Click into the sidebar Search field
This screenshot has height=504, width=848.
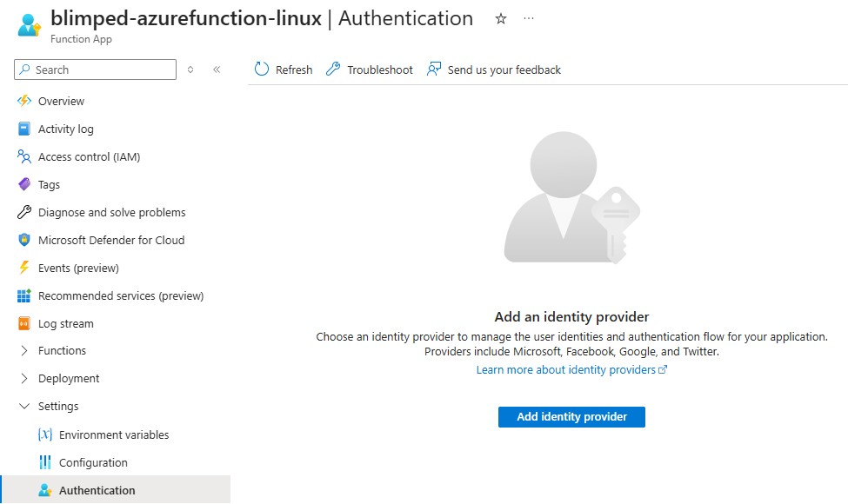(x=95, y=70)
